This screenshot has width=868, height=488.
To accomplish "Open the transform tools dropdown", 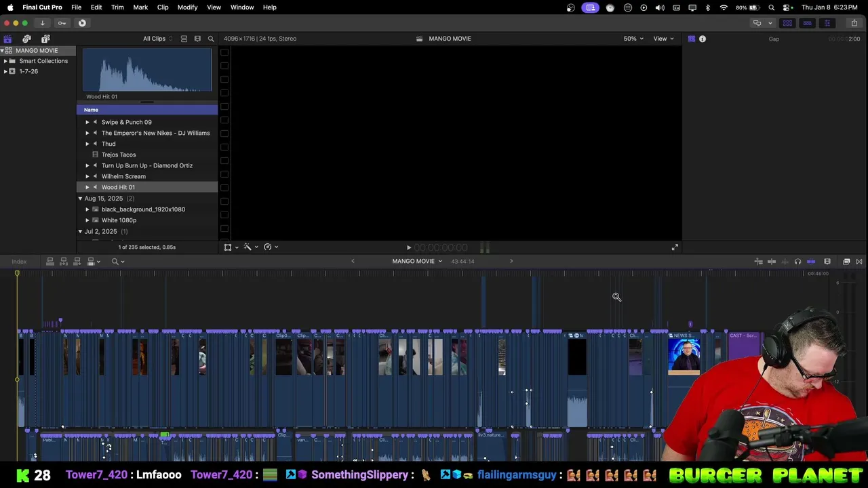I will click(x=231, y=247).
